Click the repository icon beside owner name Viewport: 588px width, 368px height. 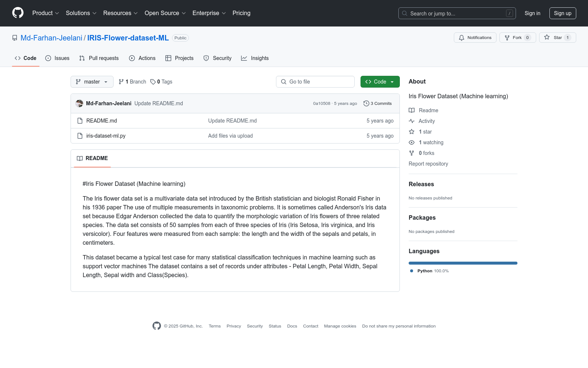point(15,38)
